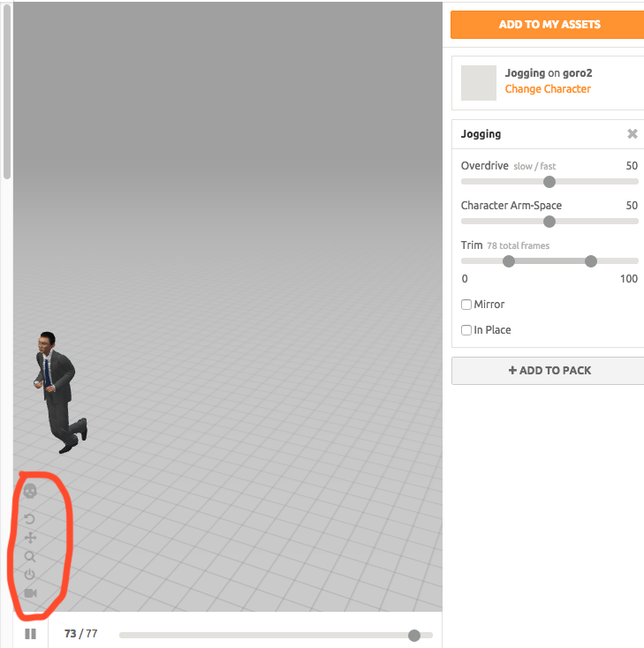Click the 73 / 77 frame counter
Viewport: 644px width, 648px height.
pyautogui.click(x=80, y=634)
